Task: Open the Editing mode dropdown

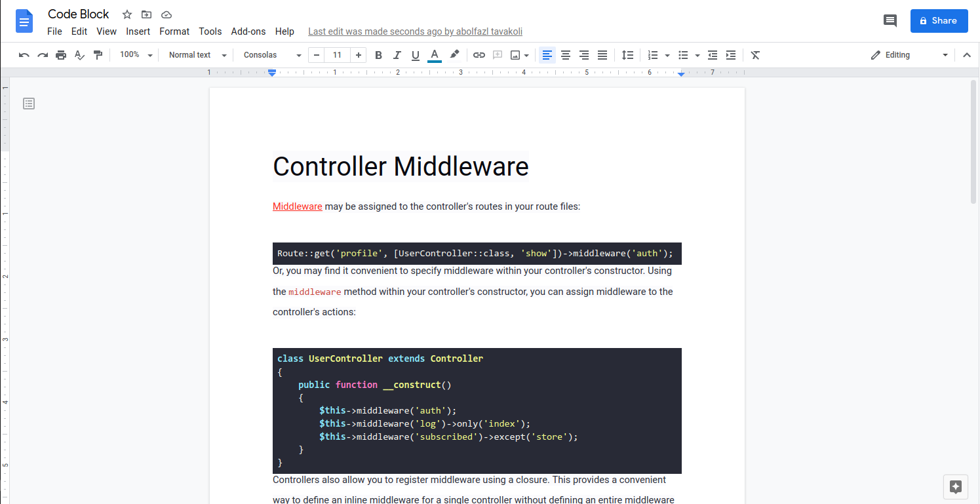Action: click(x=909, y=55)
